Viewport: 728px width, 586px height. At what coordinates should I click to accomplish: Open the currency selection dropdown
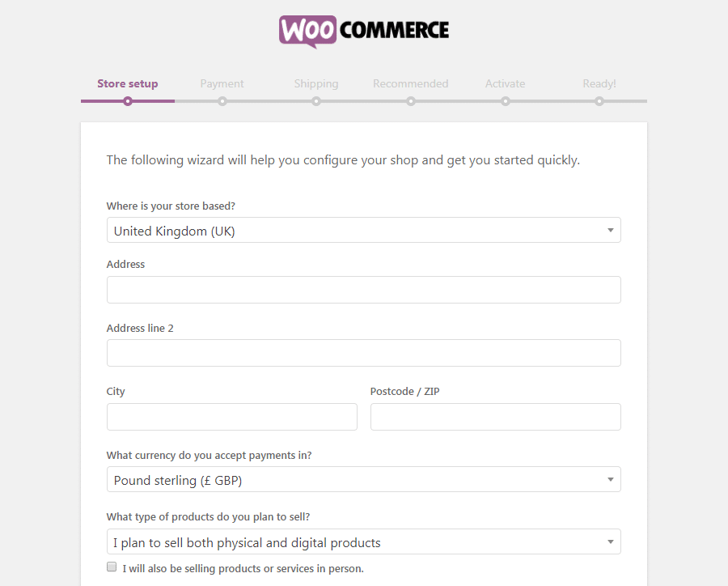(363, 479)
